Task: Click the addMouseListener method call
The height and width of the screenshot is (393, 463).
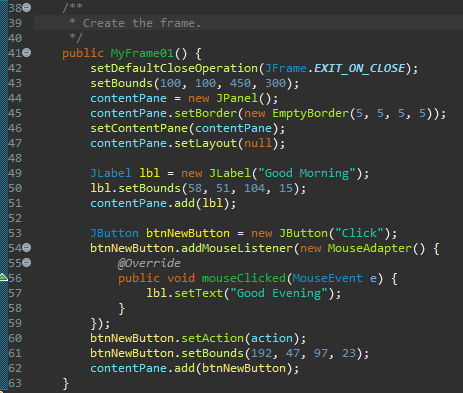Action: [237, 248]
